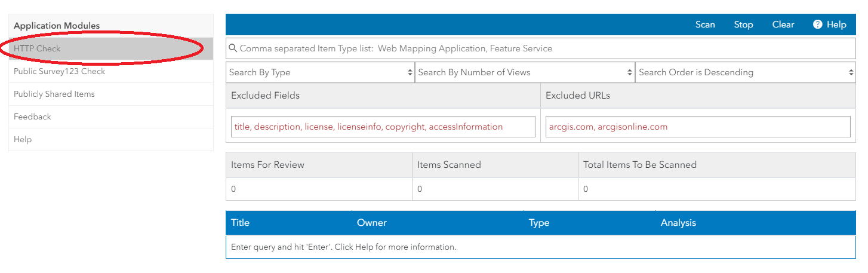The width and height of the screenshot is (868, 273).
Task: Click the Application Modules heading
Action: point(57,26)
